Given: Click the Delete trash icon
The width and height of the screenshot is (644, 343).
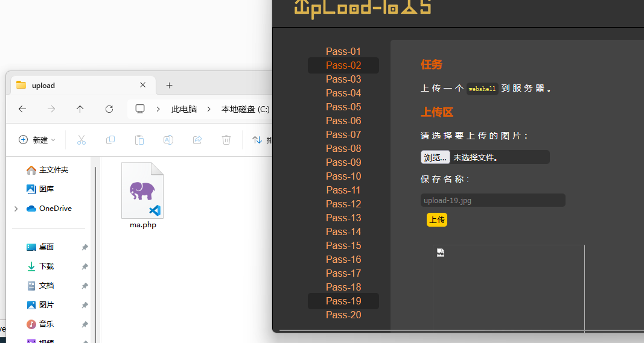Looking at the screenshot, I should point(226,140).
